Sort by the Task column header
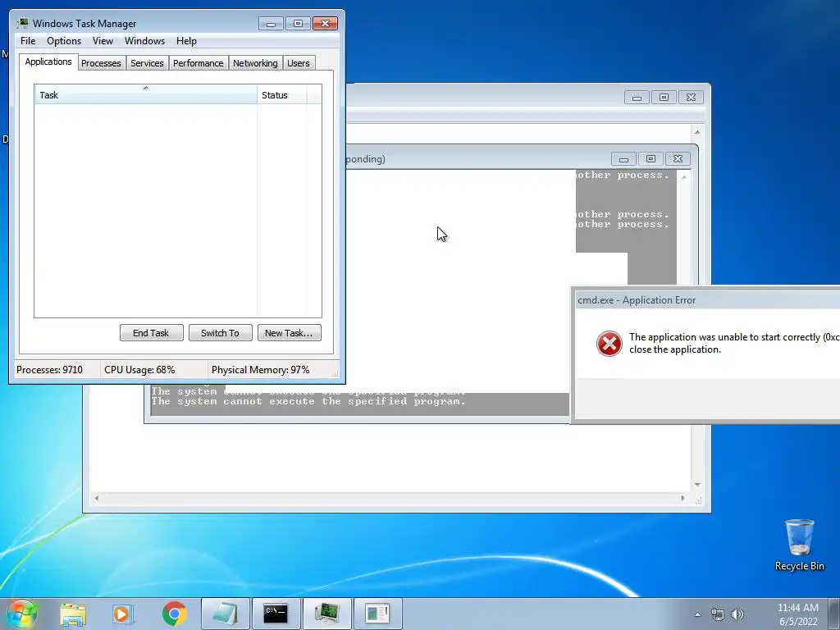This screenshot has width=840, height=630. [146, 95]
